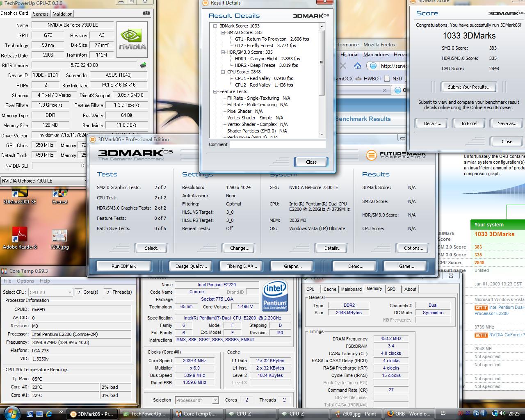Open the About tab in CPU-Z
The width and height of the screenshot is (525, 420).
point(411,289)
